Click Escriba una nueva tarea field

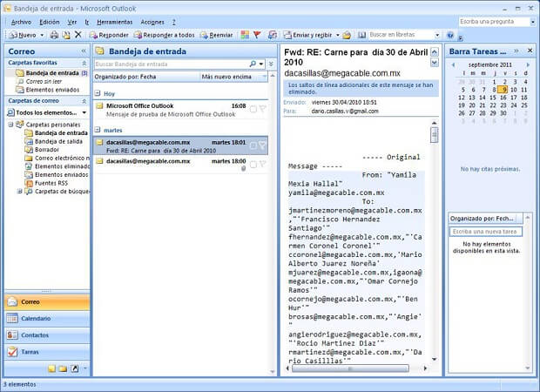[x=486, y=232]
